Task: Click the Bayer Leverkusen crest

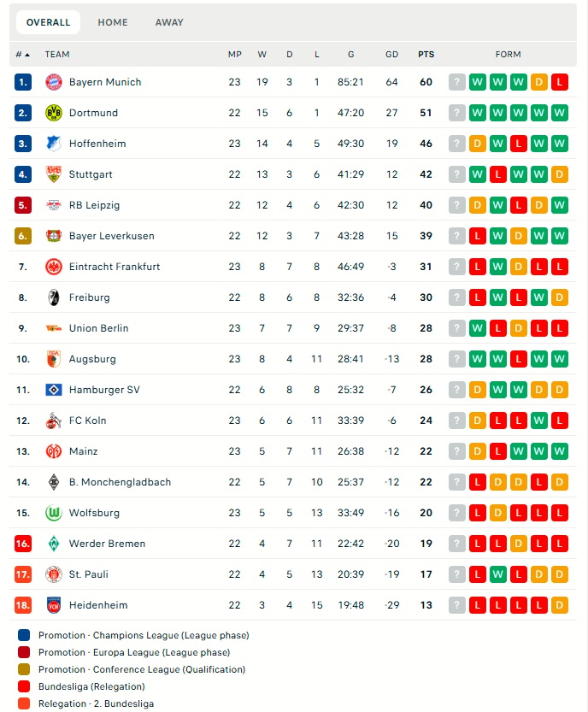Action: 54,236
